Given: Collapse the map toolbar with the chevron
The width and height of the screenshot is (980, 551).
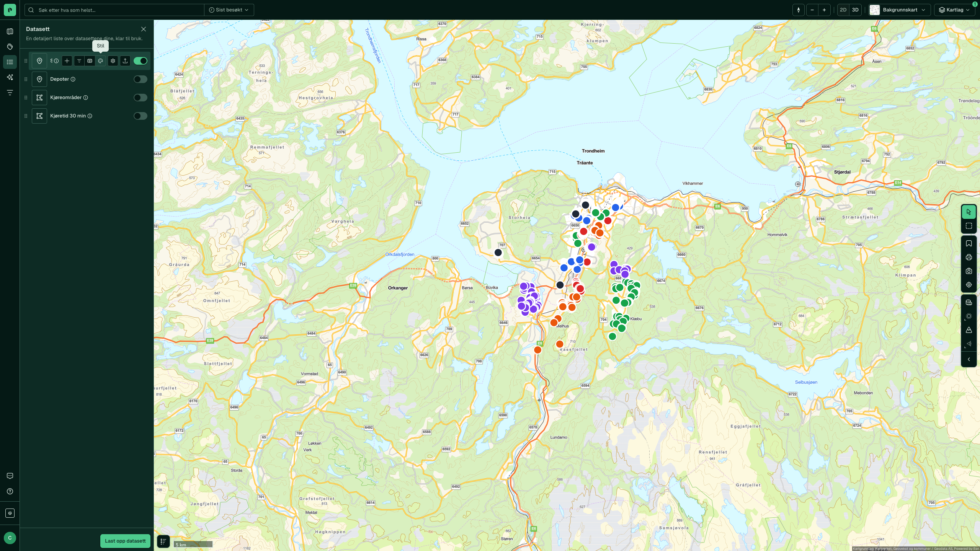Looking at the screenshot, I should tap(969, 359).
